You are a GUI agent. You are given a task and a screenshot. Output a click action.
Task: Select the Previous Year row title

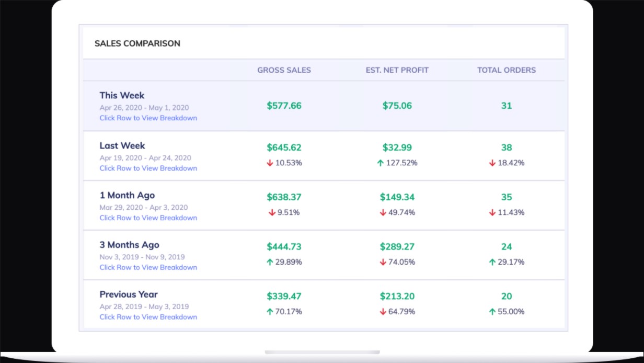point(129,294)
